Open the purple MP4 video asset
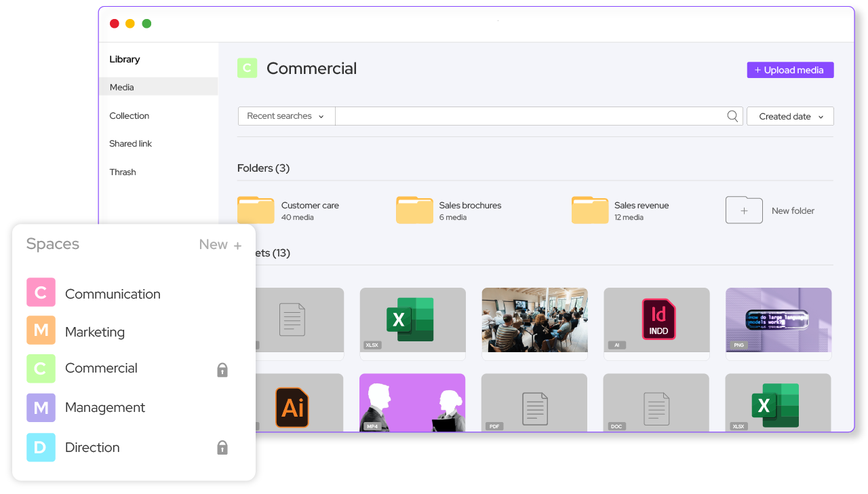Viewport: 868px width, 494px height. (412, 402)
